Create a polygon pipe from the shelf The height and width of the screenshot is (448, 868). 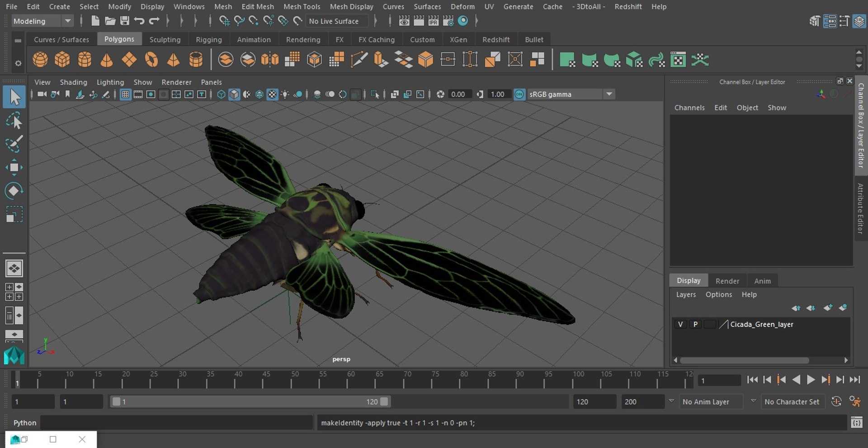196,60
